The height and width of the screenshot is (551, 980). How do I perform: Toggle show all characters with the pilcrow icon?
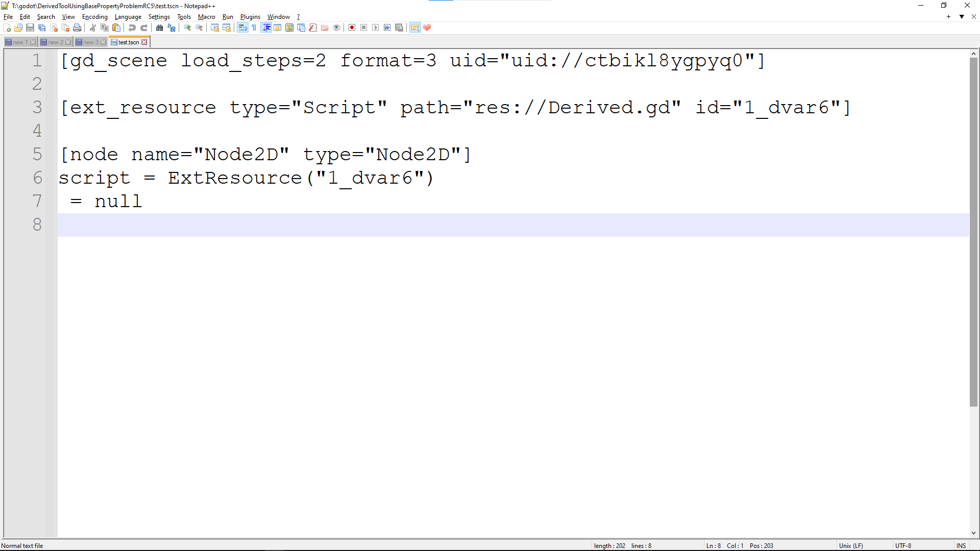click(x=254, y=28)
